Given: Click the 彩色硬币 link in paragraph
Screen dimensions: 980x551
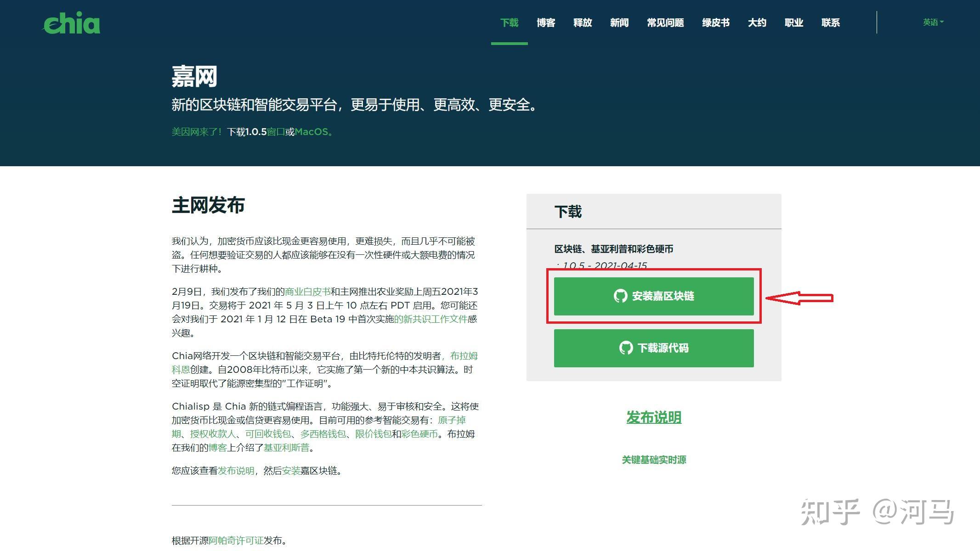Looking at the screenshot, I should pos(419,434).
